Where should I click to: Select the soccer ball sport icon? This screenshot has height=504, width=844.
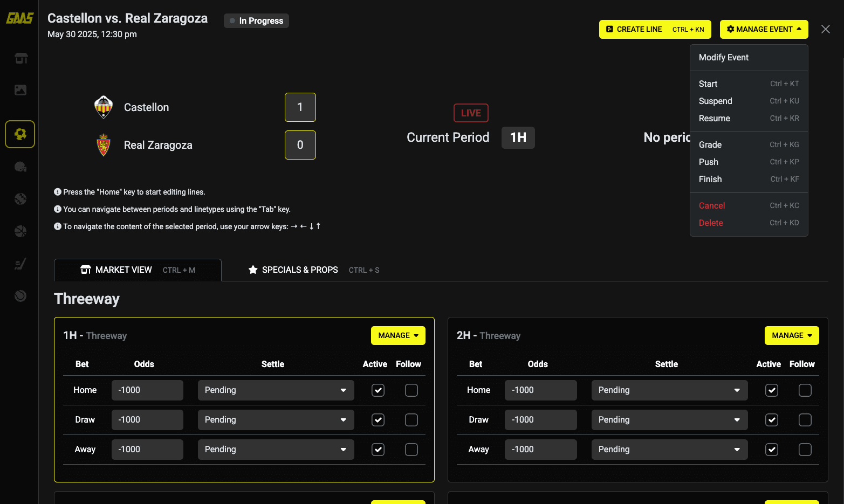(x=20, y=134)
